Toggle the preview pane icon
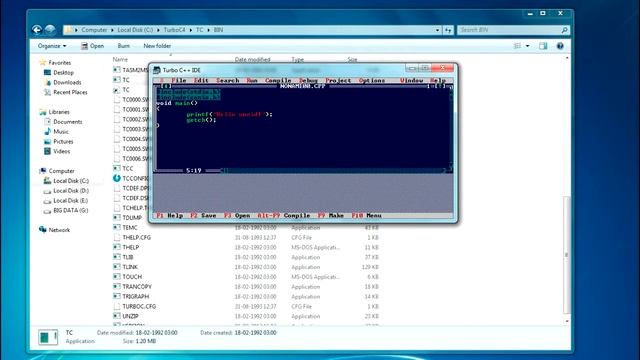Screen dimensions: 640x360 tap(543, 46)
